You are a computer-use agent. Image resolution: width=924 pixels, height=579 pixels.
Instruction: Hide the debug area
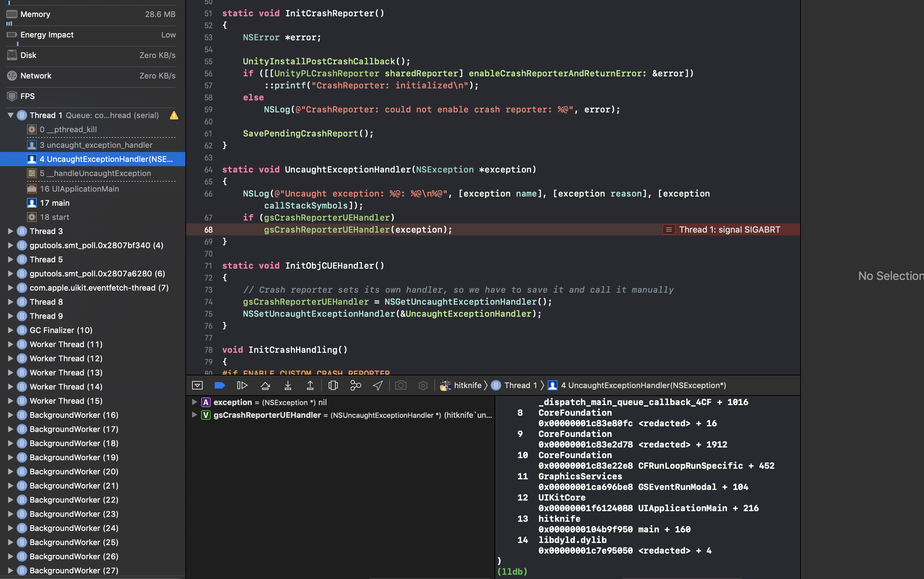click(197, 385)
